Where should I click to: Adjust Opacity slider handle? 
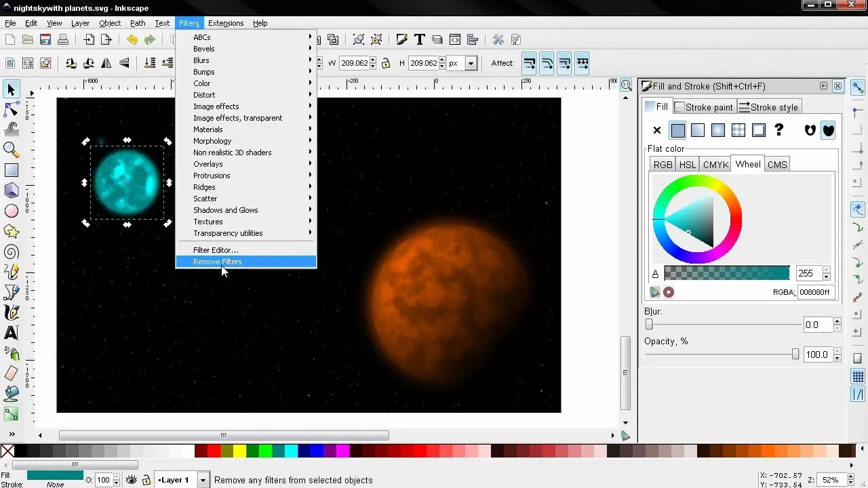pos(795,354)
